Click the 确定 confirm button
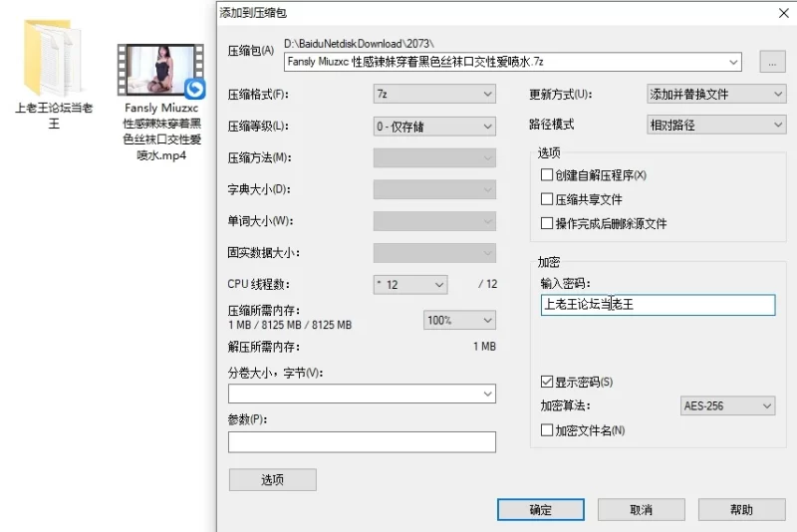797x532 pixels. point(540,509)
